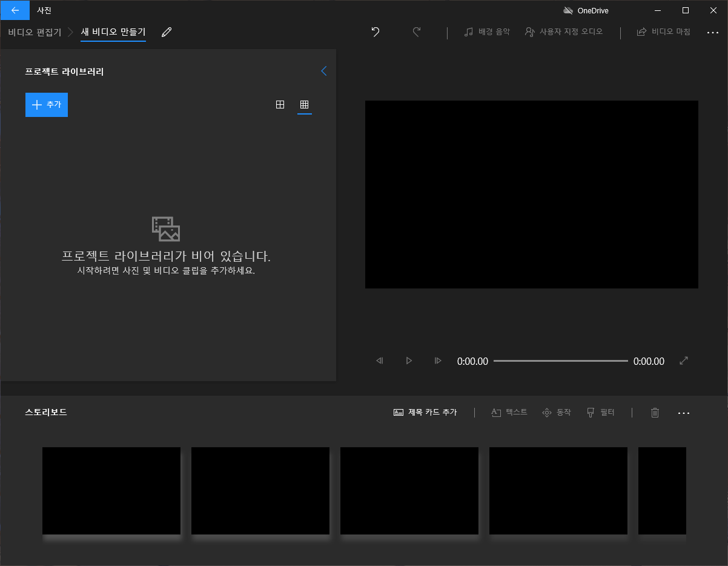The height and width of the screenshot is (566, 728).
Task: Collapse project library with blue chevron
Action: pyautogui.click(x=323, y=71)
